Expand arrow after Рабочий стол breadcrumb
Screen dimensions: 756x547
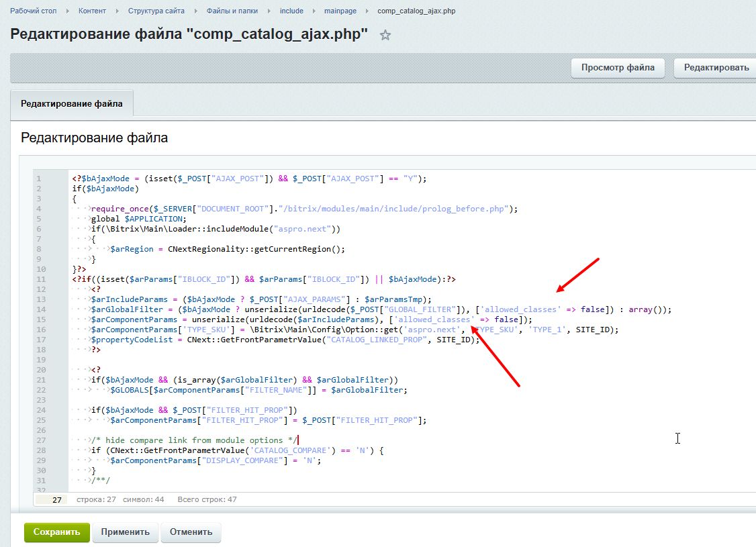click(x=68, y=11)
